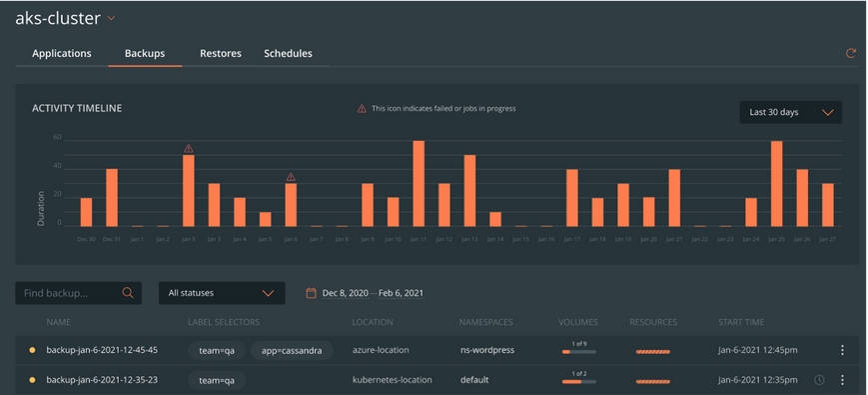
Task: Switch to the Restores tab
Action: [x=221, y=54]
